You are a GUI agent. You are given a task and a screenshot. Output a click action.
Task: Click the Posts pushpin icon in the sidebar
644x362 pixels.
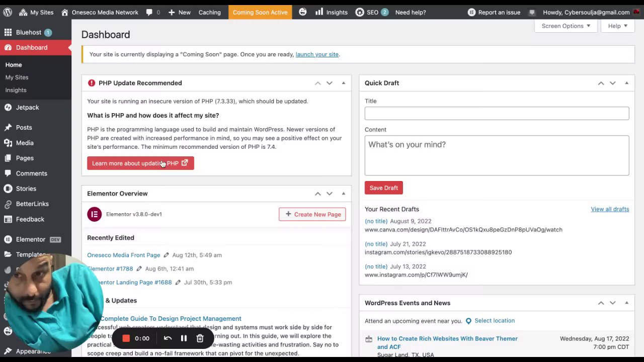click(x=8, y=128)
